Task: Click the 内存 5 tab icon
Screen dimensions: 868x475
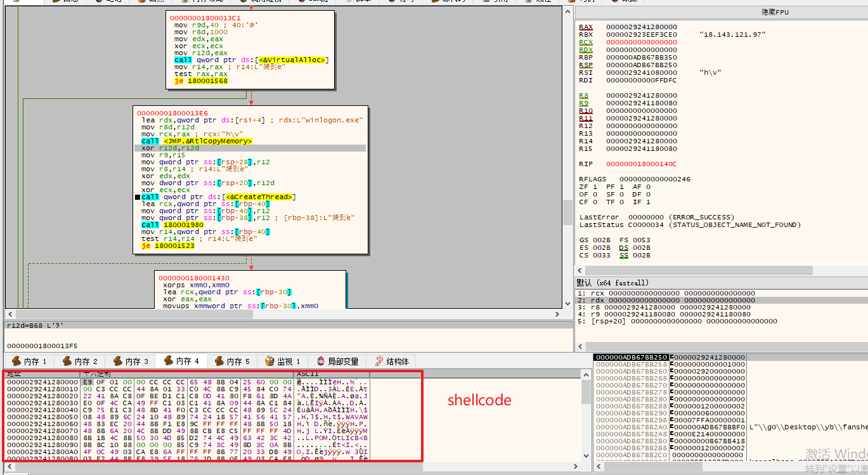Action: pos(219,361)
